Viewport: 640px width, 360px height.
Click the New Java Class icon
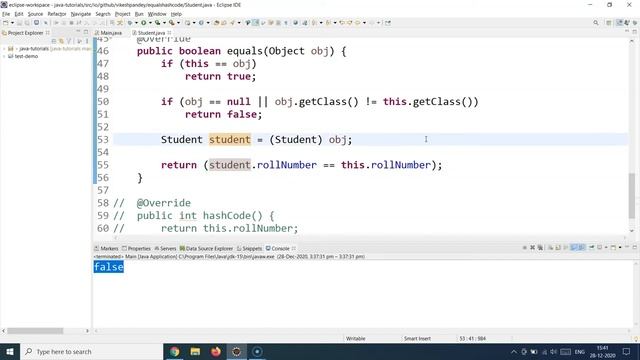tap(201, 23)
